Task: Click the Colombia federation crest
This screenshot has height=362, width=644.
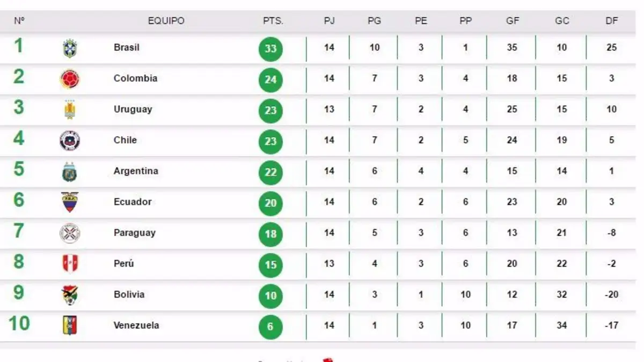Action: point(70,79)
